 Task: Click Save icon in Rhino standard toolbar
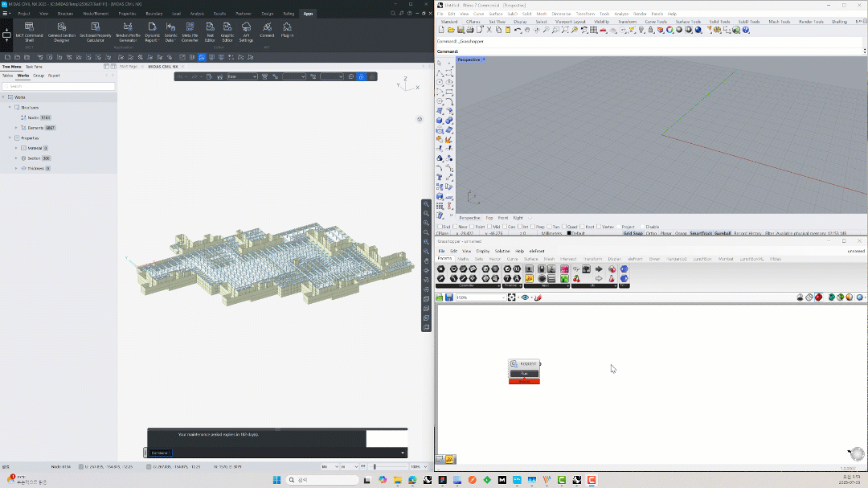461,30
